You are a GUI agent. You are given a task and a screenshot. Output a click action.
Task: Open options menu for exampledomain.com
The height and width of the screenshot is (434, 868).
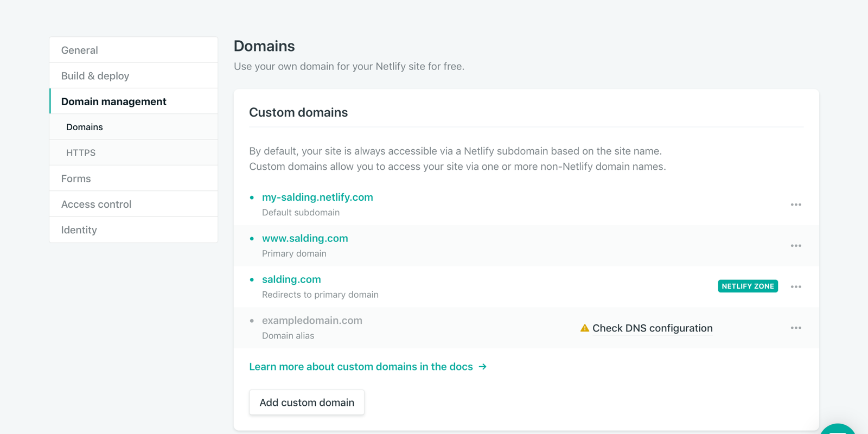tap(795, 328)
